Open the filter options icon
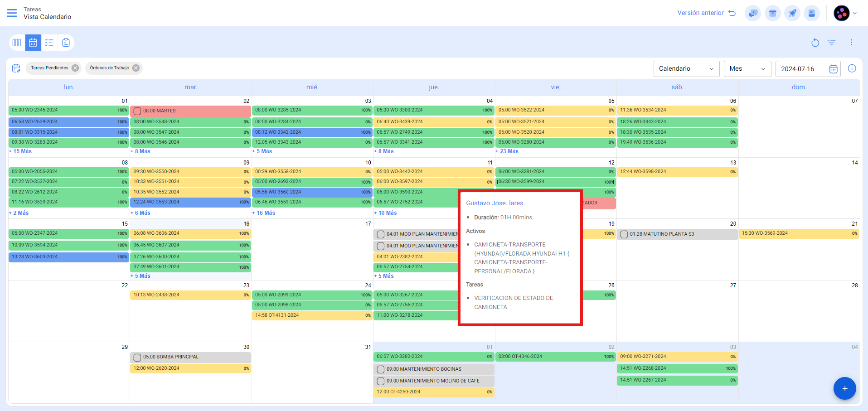Viewport: 868px width, 411px height. pyautogui.click(x=831, y=43)
